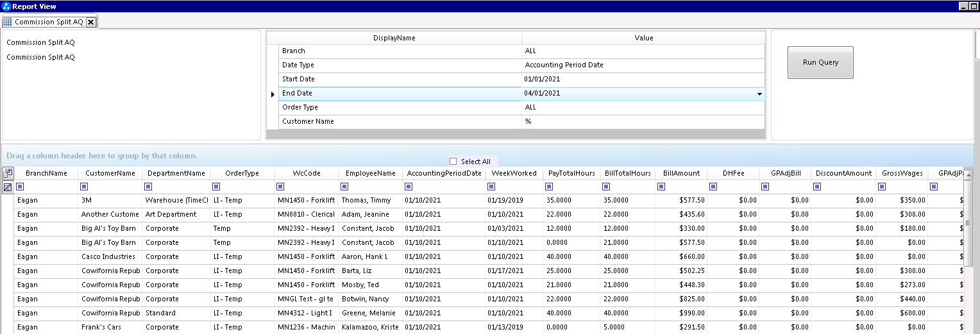Viewport: 980px width, 334px height.
Task: Click the Report View app icon in title bar
Action: point(6,6)
